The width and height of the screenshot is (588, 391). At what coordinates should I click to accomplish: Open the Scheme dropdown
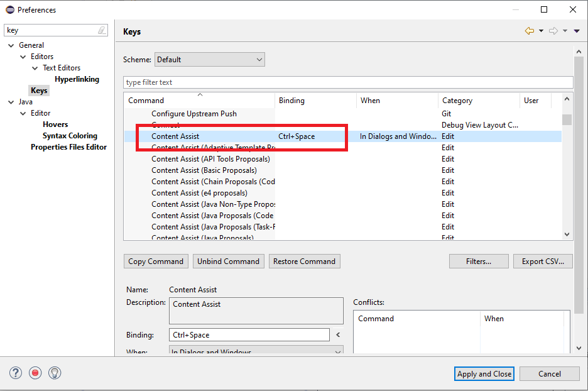[209, 60]
